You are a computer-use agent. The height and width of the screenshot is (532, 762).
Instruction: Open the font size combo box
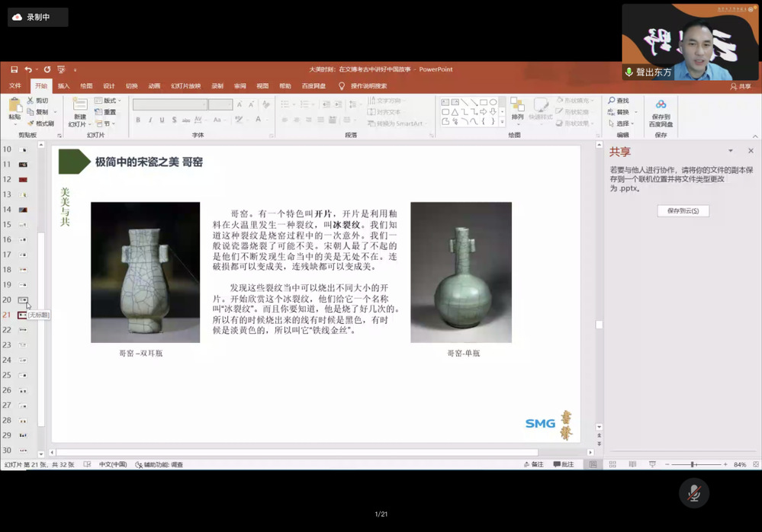coord(220,104)
